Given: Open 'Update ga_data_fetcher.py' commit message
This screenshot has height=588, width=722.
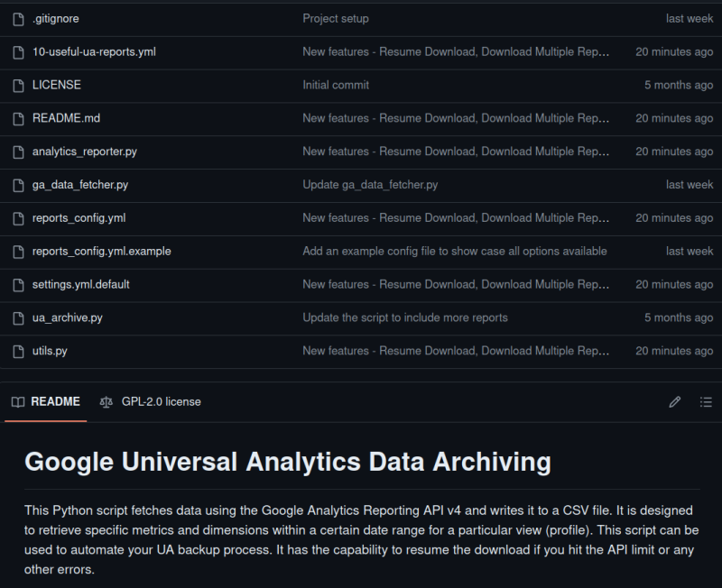Looking at the screenshot, I should tap(370, 185).
